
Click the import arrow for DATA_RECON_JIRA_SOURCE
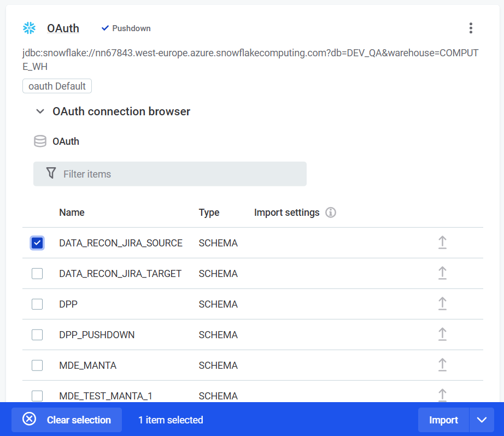pos(443,243)
